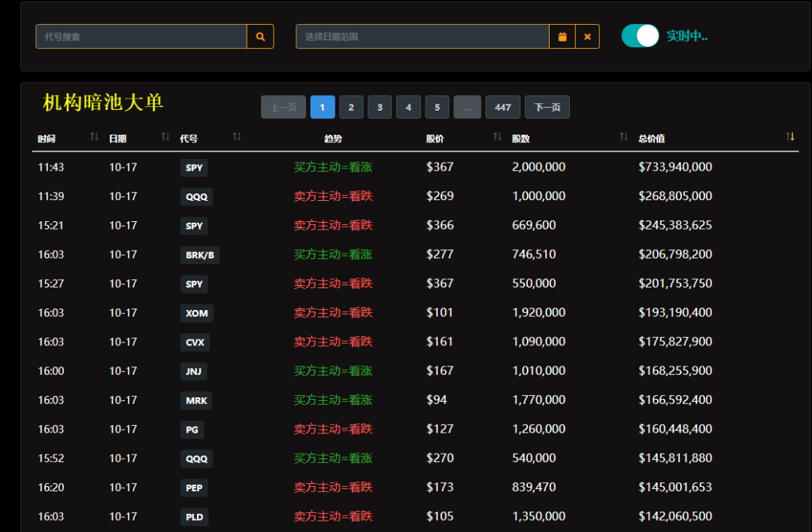The image size is (812, 532).
Task: Click into the 选择日期范围 date field
Action: point(423,37)
